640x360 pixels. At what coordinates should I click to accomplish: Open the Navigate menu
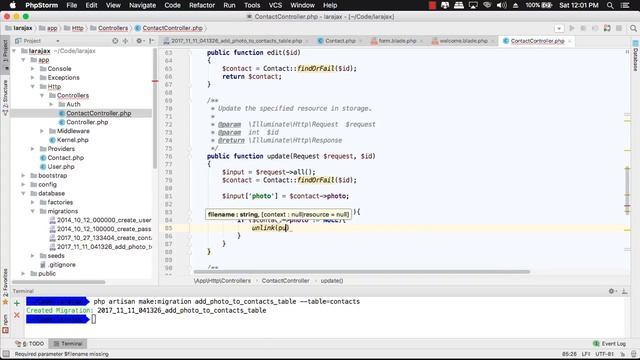142,5
